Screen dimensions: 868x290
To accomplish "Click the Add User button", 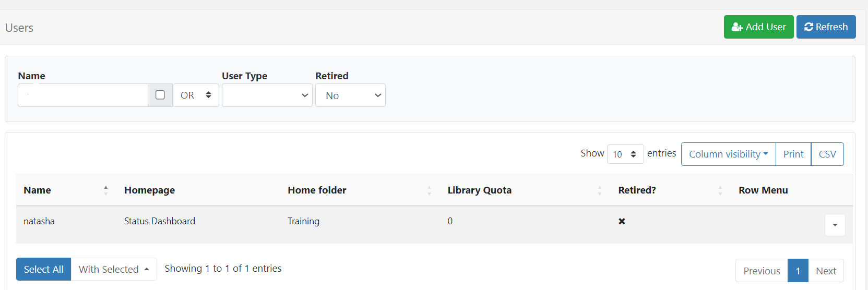I will 758,27.
